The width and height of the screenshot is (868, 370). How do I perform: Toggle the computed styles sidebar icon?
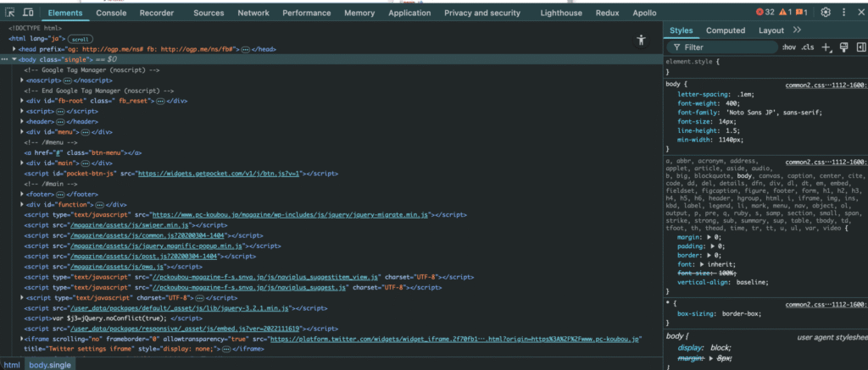tap(860, 47)
